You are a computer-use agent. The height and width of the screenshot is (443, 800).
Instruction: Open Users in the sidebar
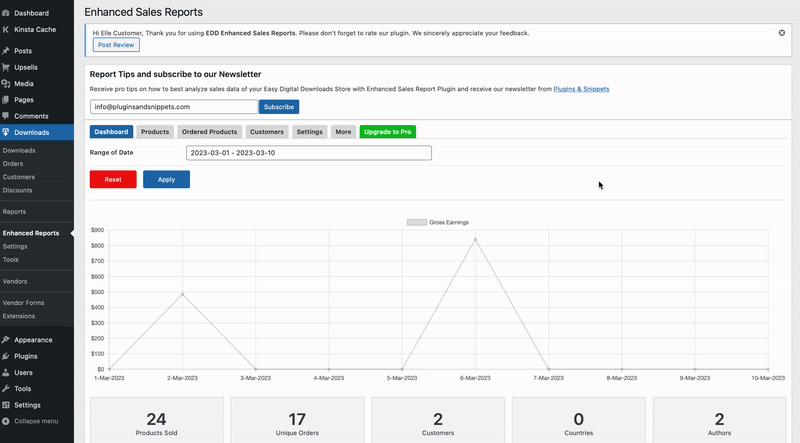[x=23, y=373]
